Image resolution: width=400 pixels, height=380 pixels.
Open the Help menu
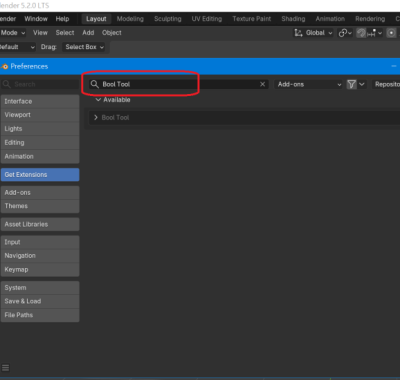(x=62, y=19)
